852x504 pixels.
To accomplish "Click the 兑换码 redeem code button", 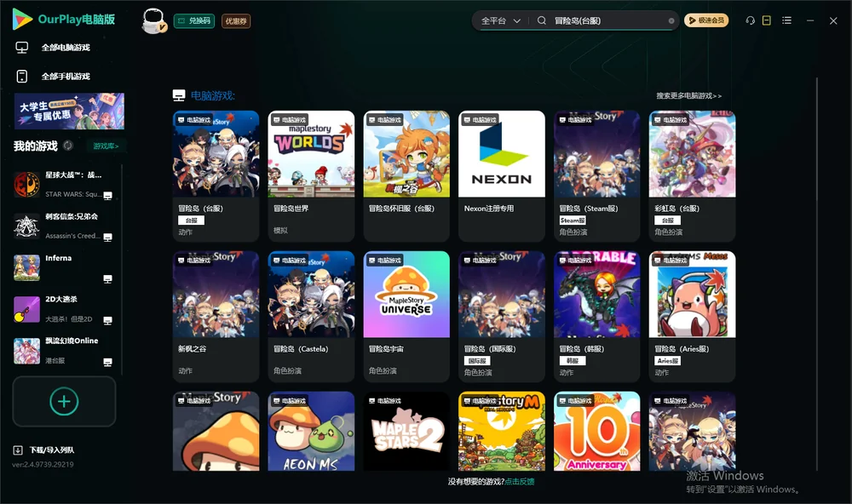I will (194, 21).
